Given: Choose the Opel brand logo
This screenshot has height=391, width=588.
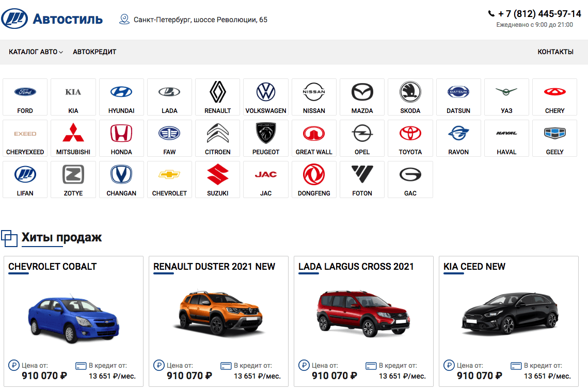Looking at the screenshot, I should (362, 133).
